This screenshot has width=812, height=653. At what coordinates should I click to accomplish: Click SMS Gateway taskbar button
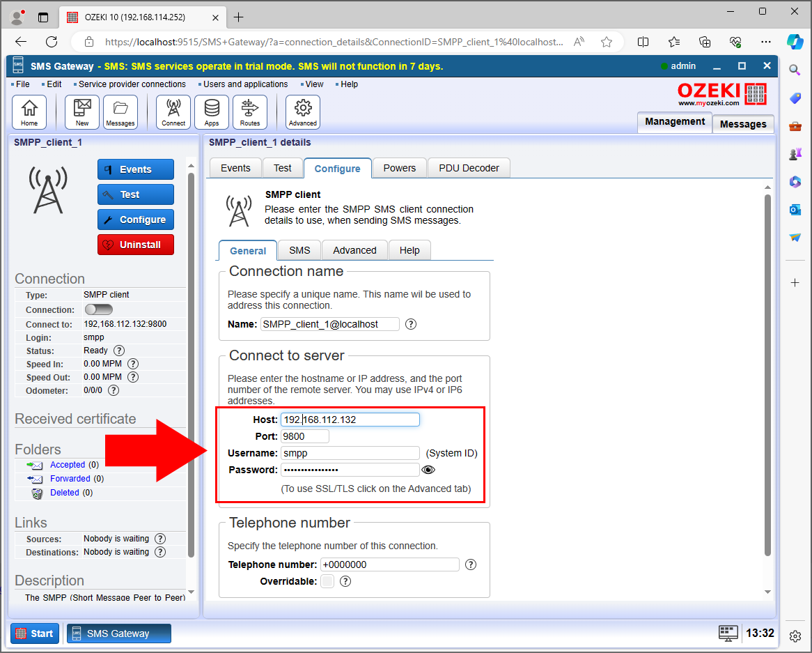(x=119, y=633)
